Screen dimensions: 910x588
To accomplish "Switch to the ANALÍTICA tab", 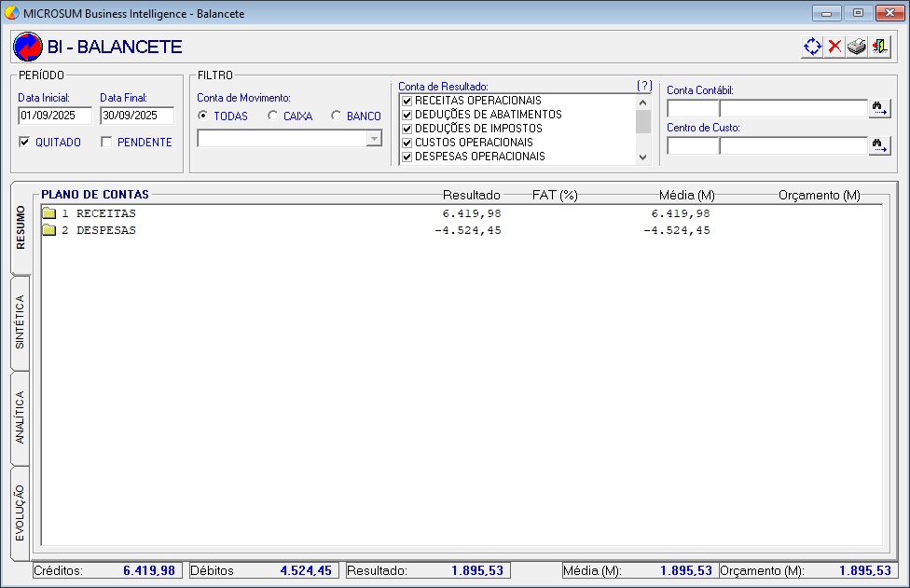I will click(x=21, y=417).
